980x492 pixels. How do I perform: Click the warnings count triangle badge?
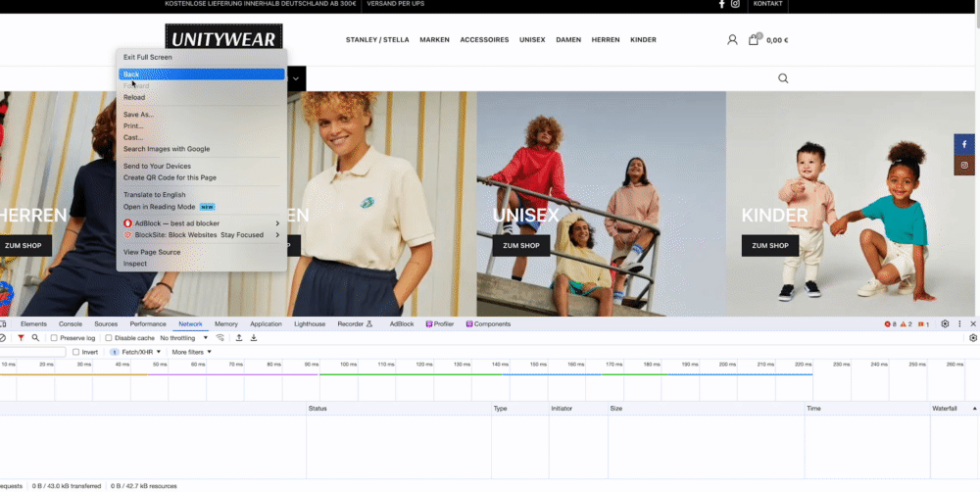[906, 323]
